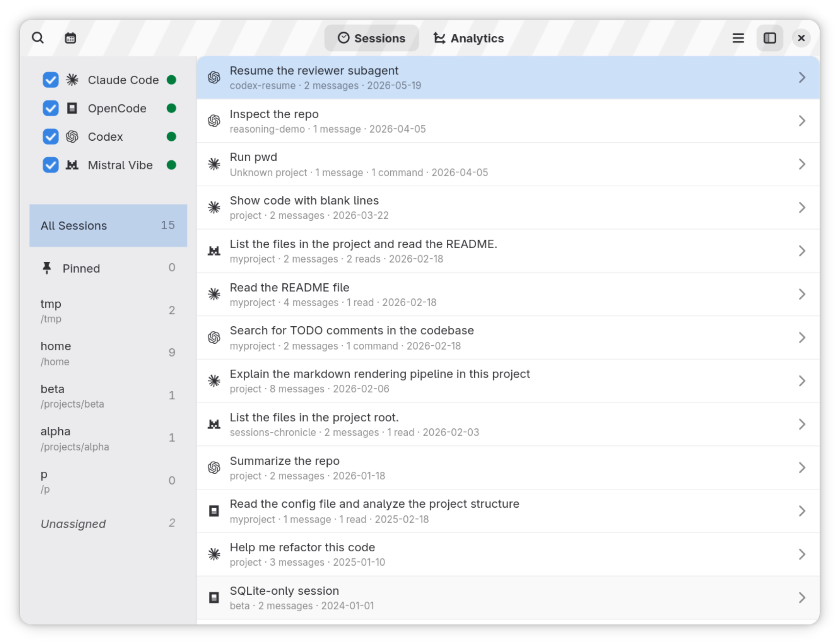Open chevron for 'SQLite-only session'
The width and height of the screenshot is (839, 644).
[802, 598]
